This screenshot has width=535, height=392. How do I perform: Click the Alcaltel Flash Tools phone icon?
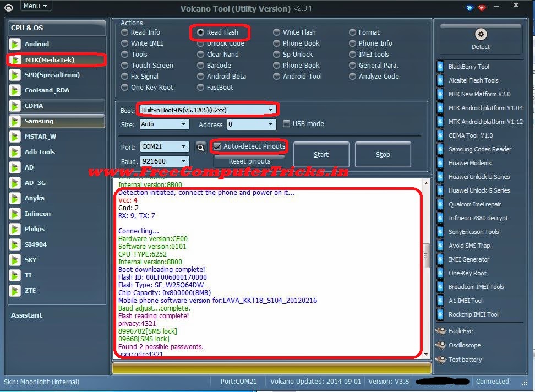click(x=440, y=80)
